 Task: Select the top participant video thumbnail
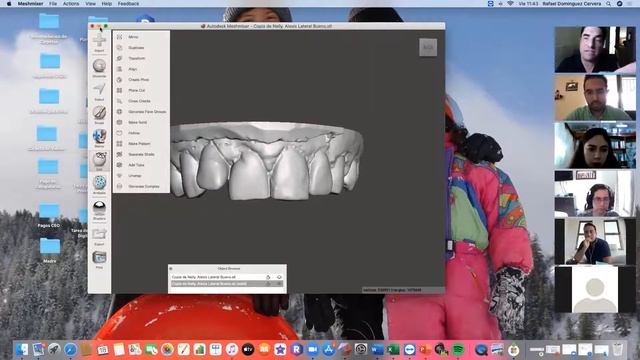tap(595, 50)
